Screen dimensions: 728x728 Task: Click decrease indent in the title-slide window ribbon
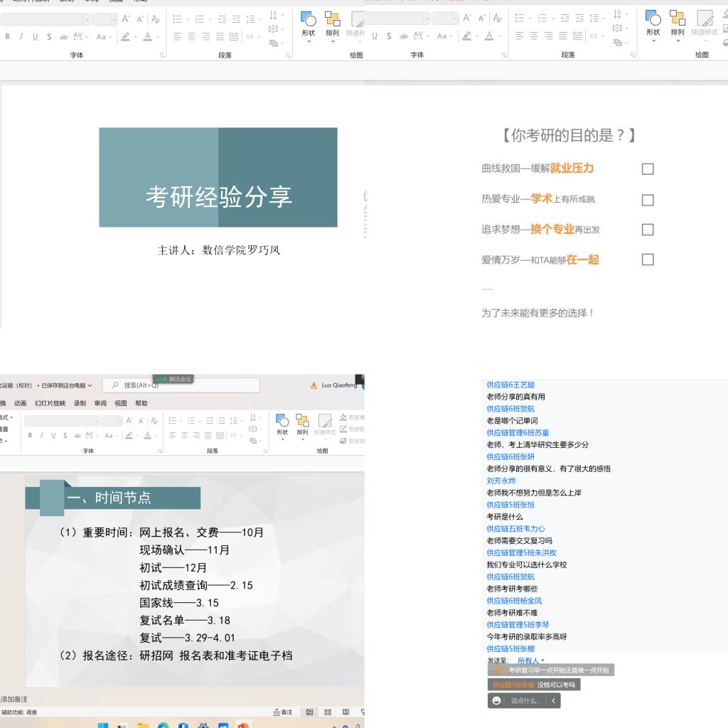tap(222, 19)
